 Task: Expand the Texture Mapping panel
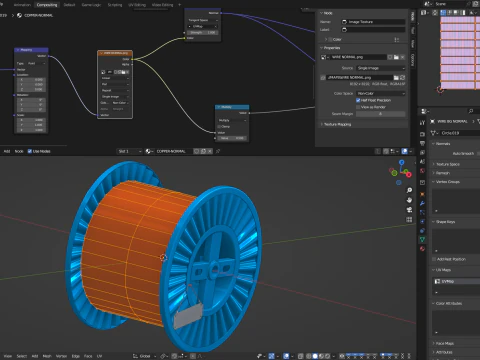tap(336, 124)
